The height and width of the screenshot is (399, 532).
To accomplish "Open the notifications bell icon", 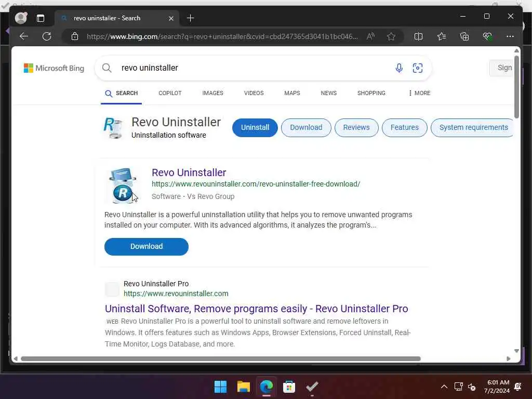I will tap(518, 387).
